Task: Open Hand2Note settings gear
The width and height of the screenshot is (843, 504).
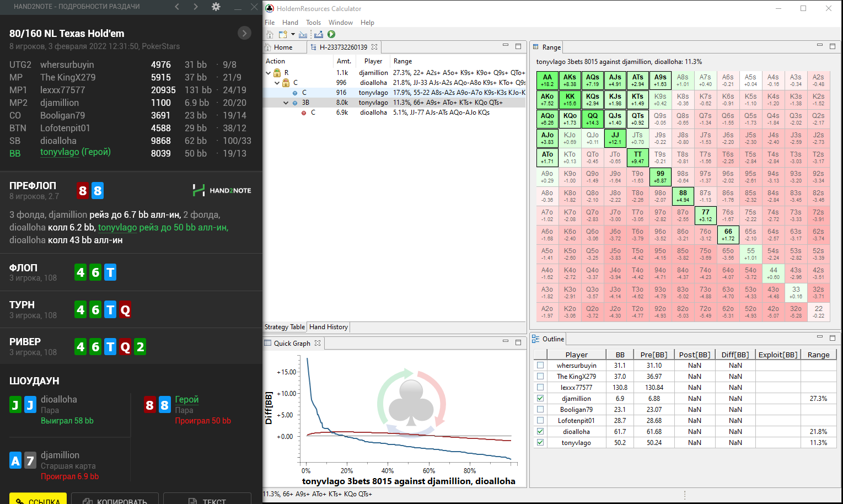Action: [x=216, y=7]
